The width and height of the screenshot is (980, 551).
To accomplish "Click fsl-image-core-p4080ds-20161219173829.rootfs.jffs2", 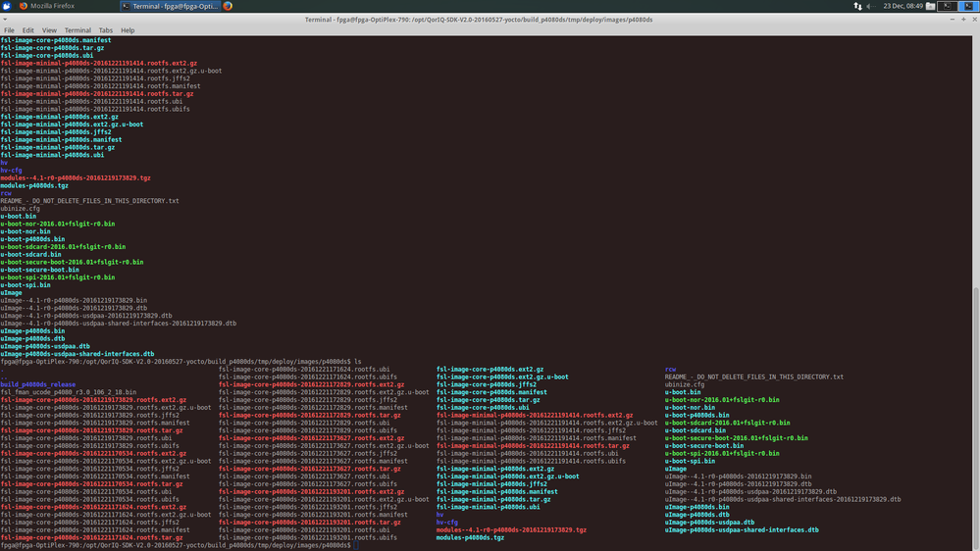I will pyautogui.click(x=90, y=416).
